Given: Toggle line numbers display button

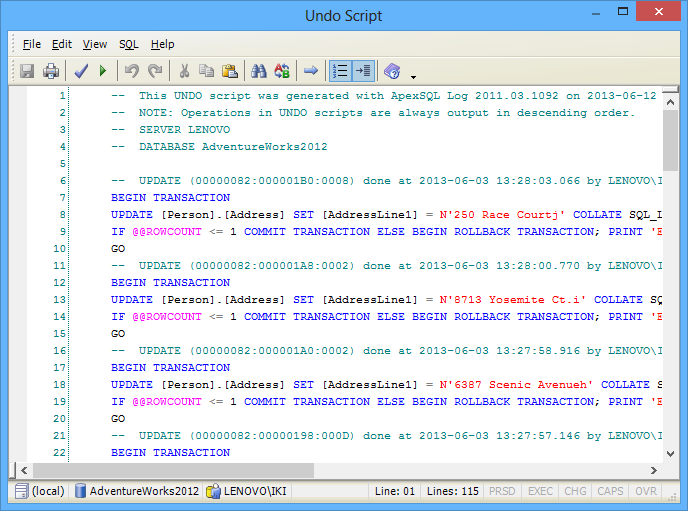Looking at the screenshot, I should click(340, 71).
